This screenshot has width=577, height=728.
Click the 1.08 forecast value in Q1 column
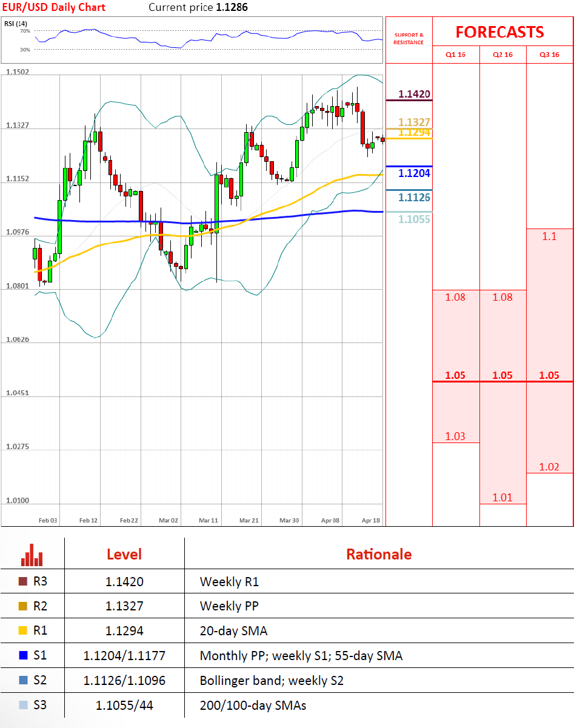tap(455, 297)
